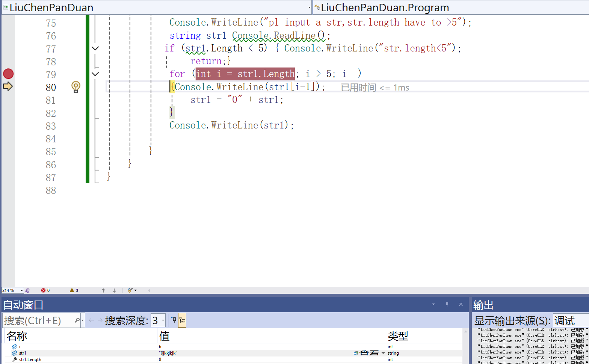Click the red error count icon
Image resolution: width=589 pixels, height=364 pixels.
tap(43, 290)
